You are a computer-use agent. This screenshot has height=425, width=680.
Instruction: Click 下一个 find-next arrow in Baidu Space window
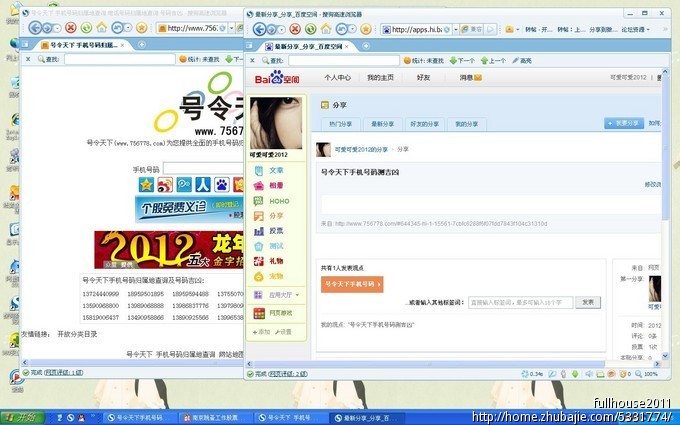click(x=462, y=61)
